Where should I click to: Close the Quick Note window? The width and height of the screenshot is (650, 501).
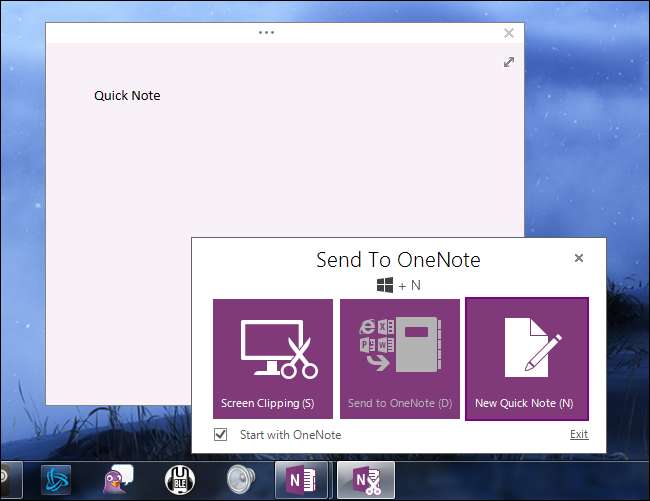tap(509, 32)
